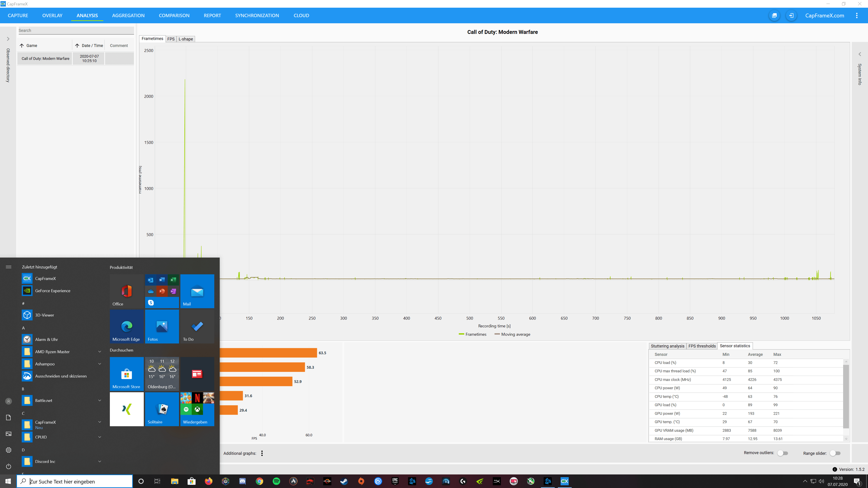Select the L-shape graph tab
868x488 pixels.
click(186, 39)
